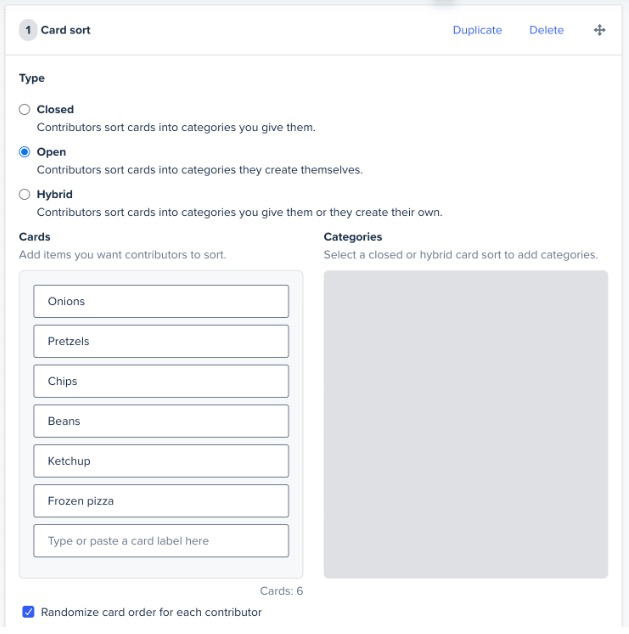Edit the Ketchup card label
This screenshot has width=629, height=634.
pos(161,461)
